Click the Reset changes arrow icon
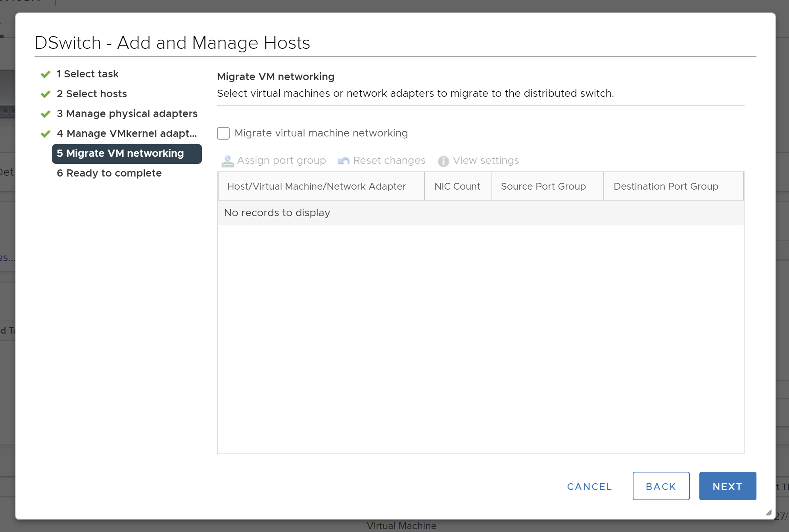789x532 pixels. tap(344, 161)
